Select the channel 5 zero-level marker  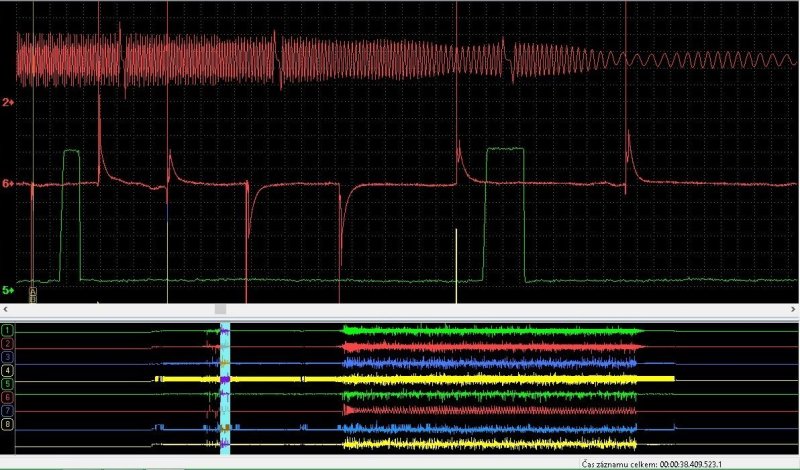click(x=8, y=290)
